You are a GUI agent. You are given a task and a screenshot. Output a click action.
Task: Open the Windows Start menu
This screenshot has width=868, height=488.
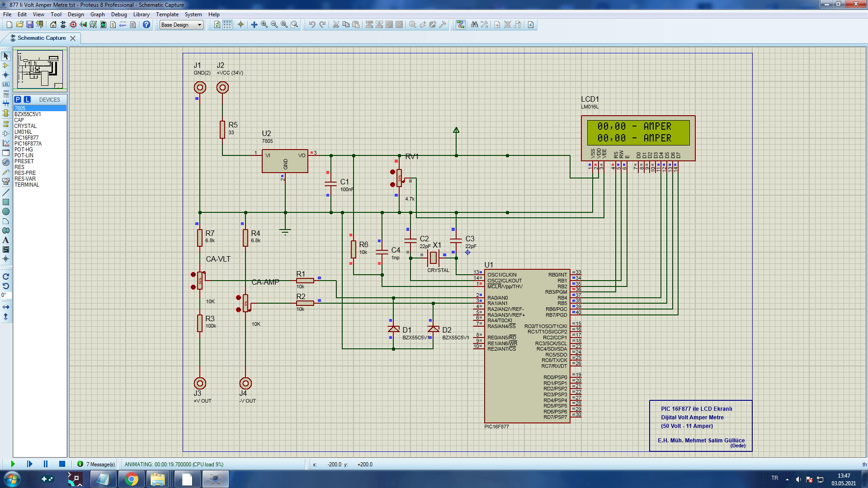pos(11,479)
